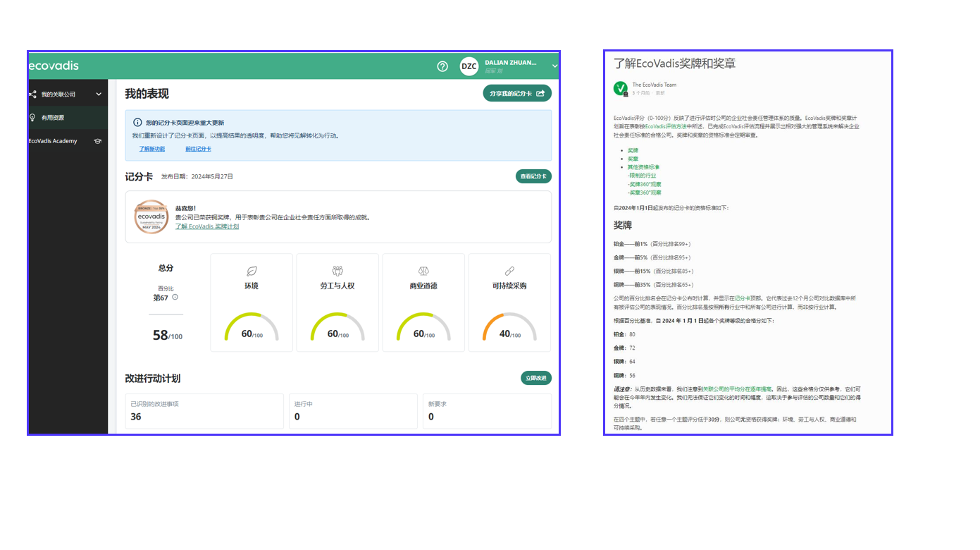Expand the 我的关联公司 sidebar chevron
Screen dimensions: 980x550
[99, 94]
